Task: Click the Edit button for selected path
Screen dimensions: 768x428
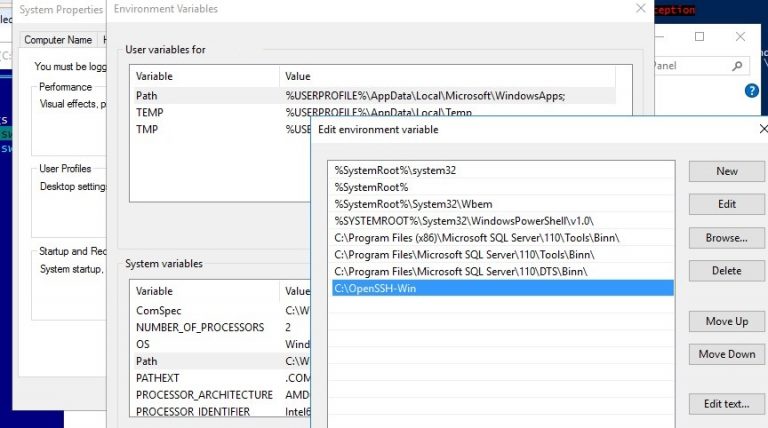Action: (727, 204)
